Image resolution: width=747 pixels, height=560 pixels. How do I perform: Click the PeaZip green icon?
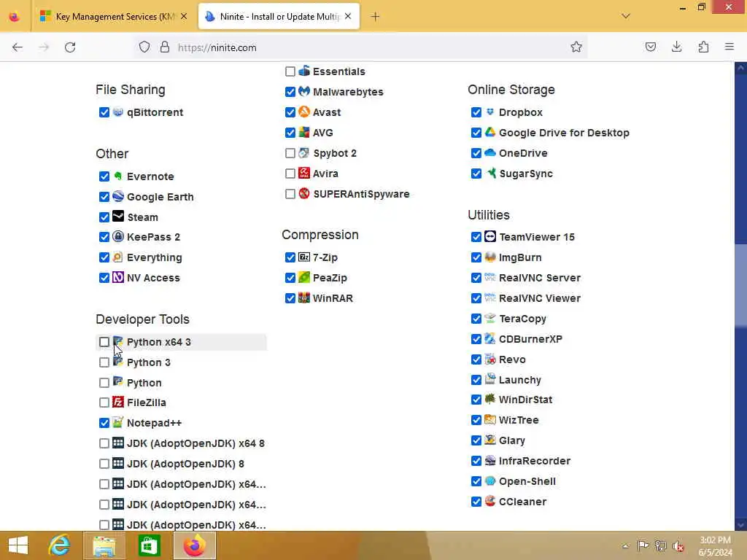point(304,277)
